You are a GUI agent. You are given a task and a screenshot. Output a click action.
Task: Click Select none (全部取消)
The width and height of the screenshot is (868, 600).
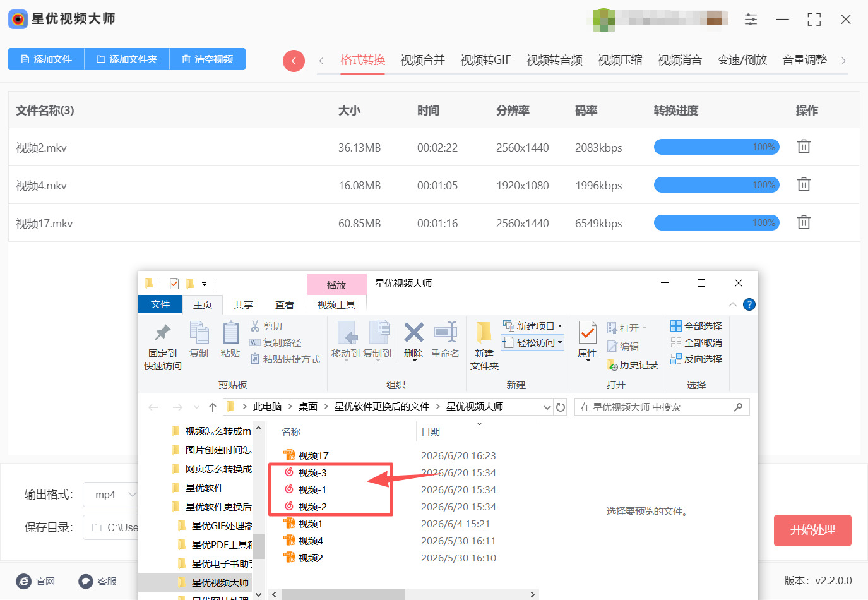696,342
